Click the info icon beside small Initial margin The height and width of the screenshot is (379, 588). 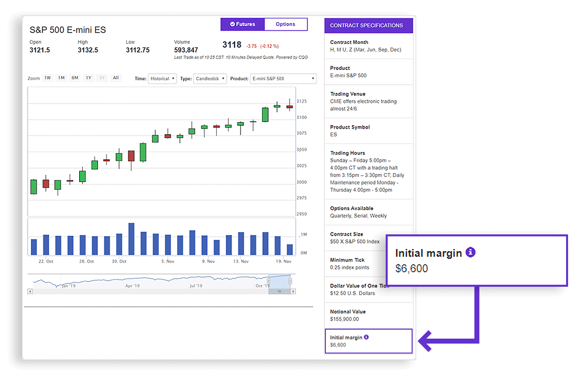pos(366,337)
